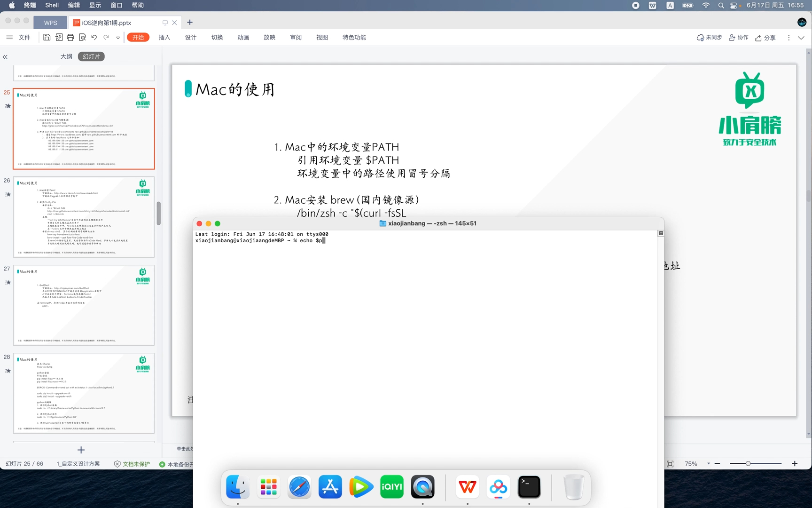Open Terminal from the Dock
This screenshot has width=812, height=508.
coord(529,487)
